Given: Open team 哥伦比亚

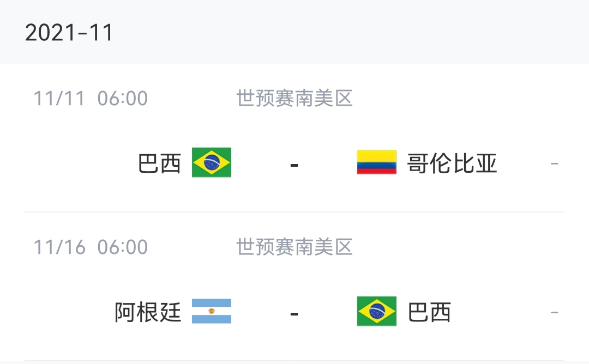Looking at the screenshot, I should click(452, 163).
